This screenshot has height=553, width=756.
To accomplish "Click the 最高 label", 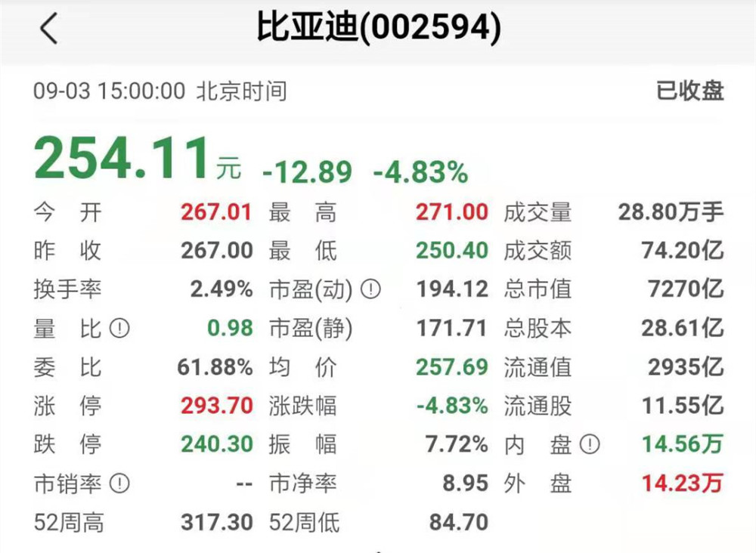I will (303, 212).
